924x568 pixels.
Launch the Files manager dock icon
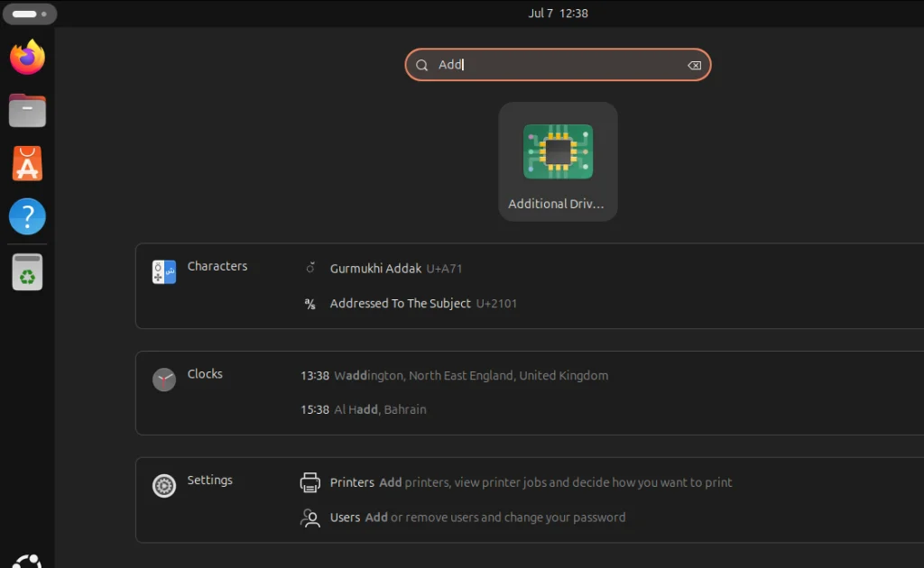click(27, 111)
